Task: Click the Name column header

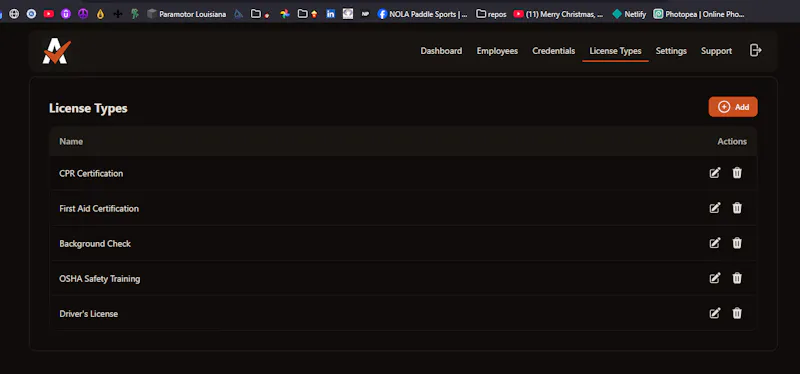Action: tap(71, 141)
